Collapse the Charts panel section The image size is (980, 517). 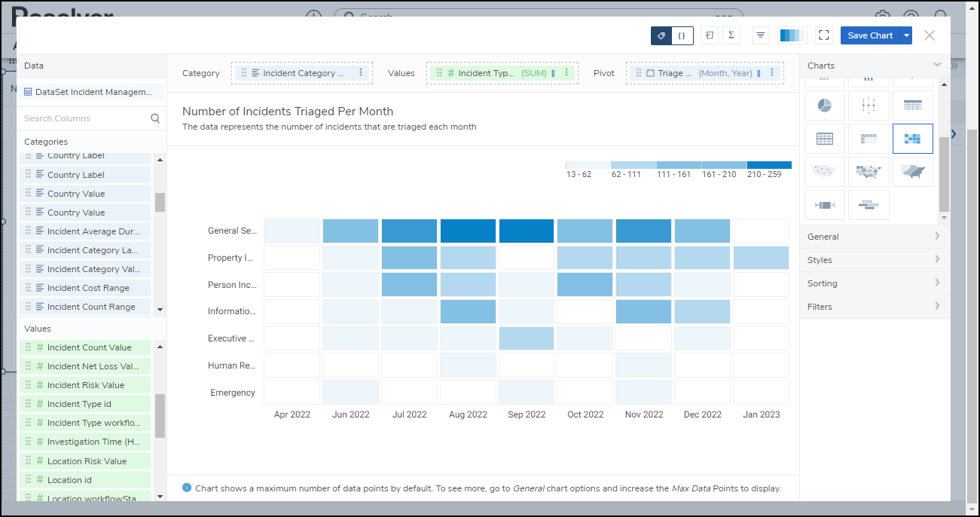(x=937, y=66)
